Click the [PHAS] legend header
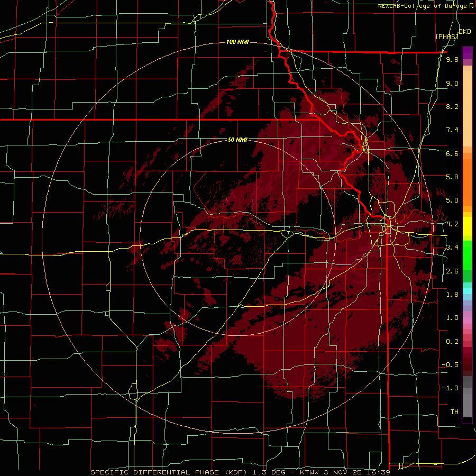The width and height of the screenshot is (476, 476). pos(447,36)
